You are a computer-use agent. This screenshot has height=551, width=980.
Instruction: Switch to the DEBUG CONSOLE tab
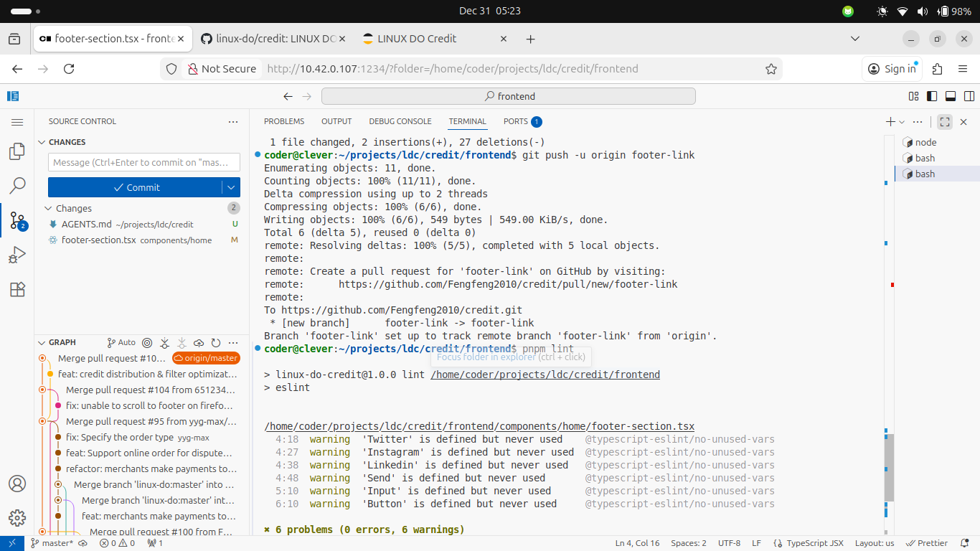pos(400,121)
